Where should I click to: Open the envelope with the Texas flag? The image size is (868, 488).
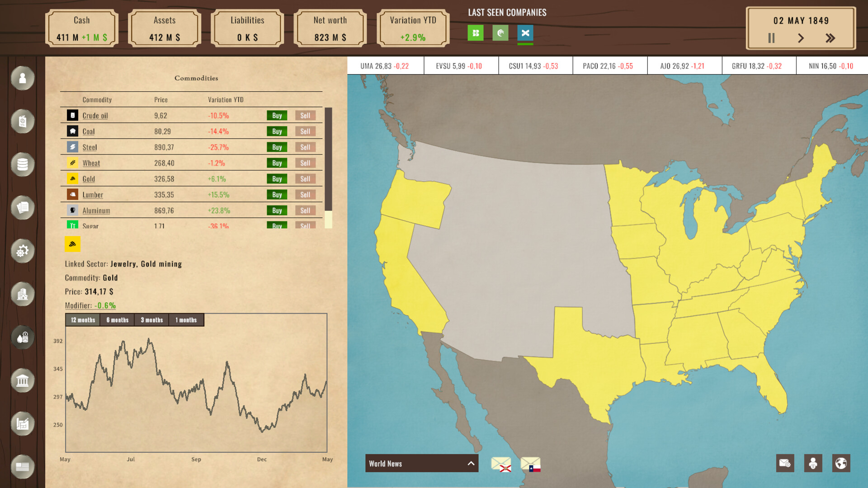(x=530, y=463)
